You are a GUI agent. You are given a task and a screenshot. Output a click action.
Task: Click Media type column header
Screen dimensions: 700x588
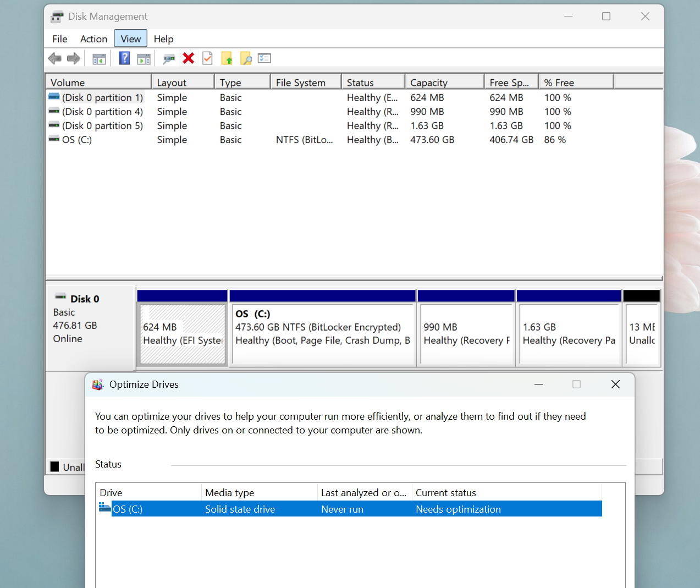260,492
